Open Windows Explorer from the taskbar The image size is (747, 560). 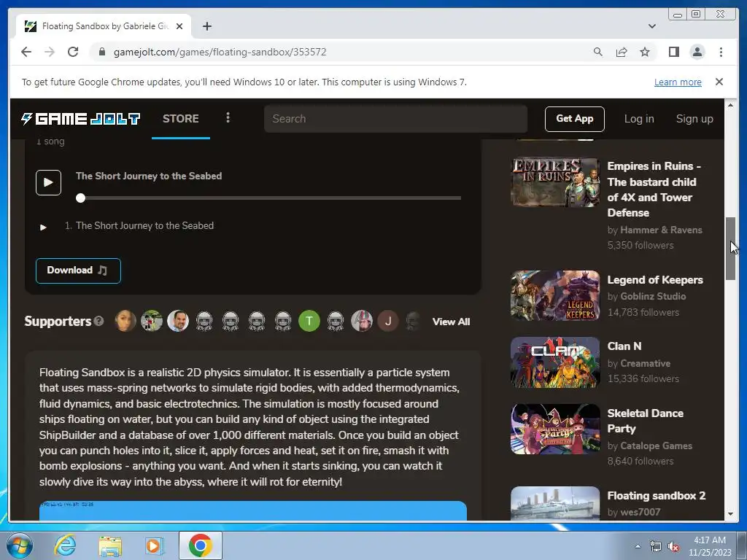point(110,545)
